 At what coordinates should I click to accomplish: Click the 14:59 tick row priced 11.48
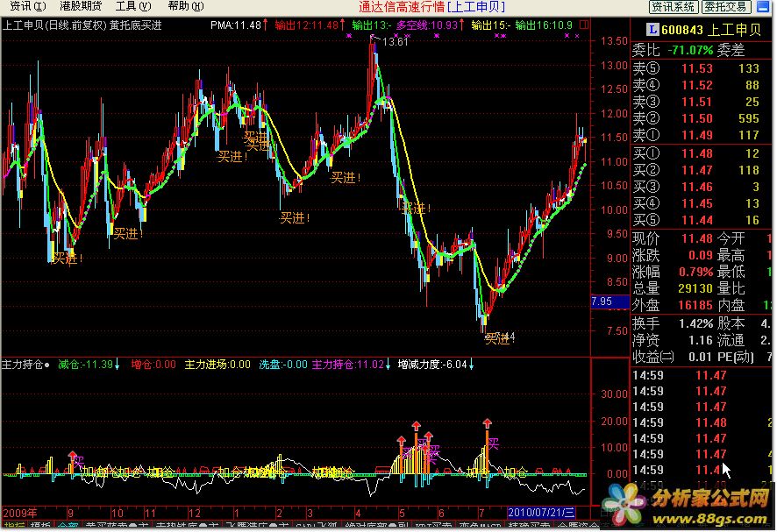(702, 422)
